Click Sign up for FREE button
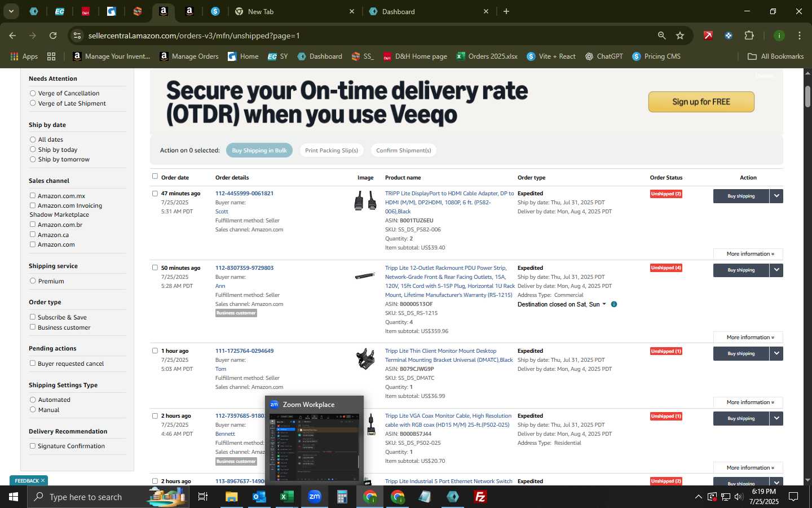The image size is (812, 508). pos(701,102)
